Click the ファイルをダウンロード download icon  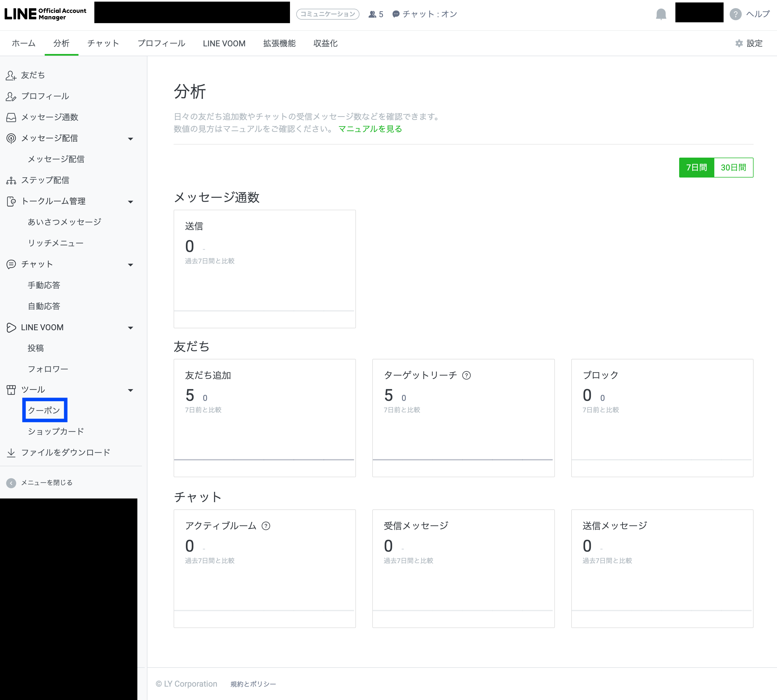point(11,453)
